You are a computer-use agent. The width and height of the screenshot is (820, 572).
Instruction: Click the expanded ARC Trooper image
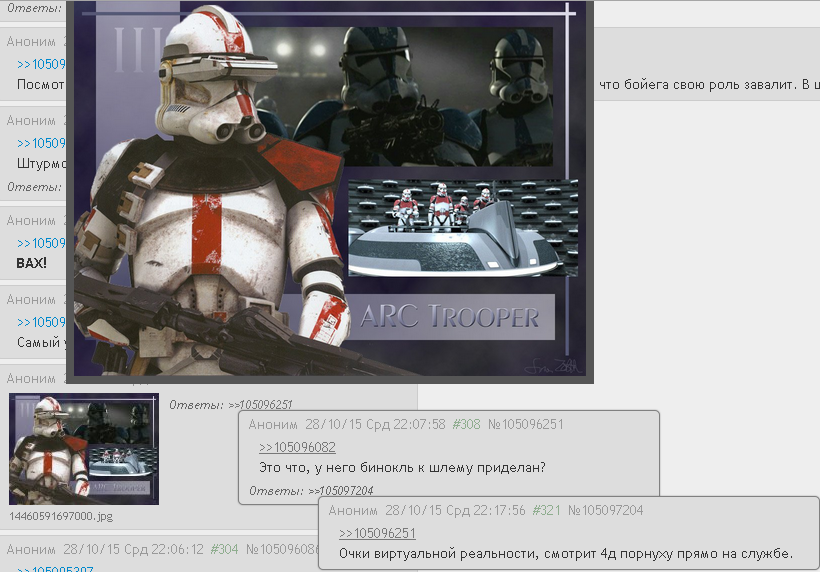coord(330,191)
